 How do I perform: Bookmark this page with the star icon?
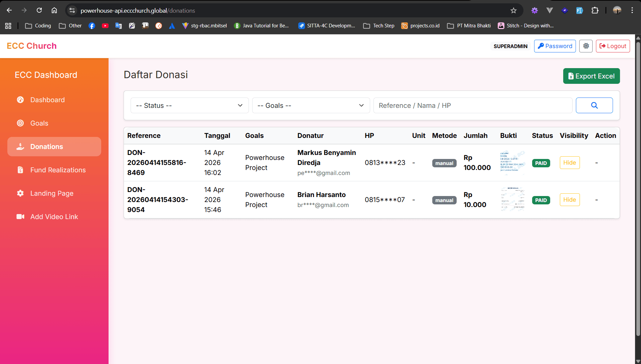tap(513, 11)
